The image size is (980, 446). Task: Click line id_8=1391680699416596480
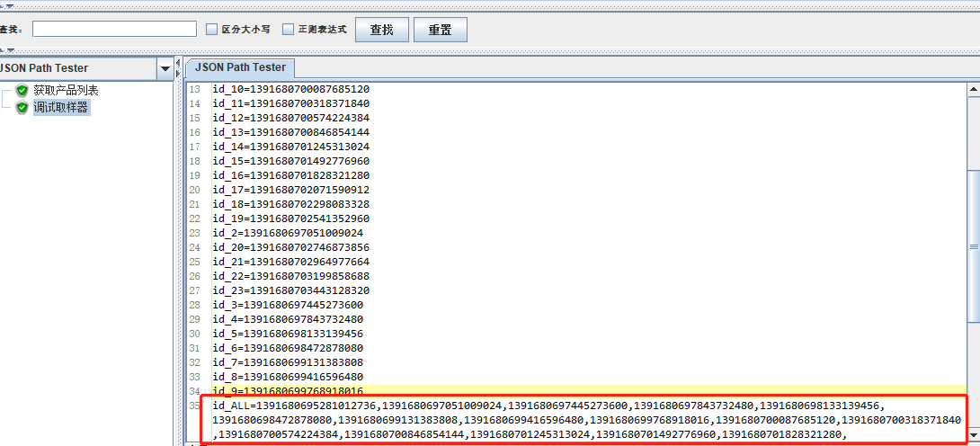(x=288, y=377)
